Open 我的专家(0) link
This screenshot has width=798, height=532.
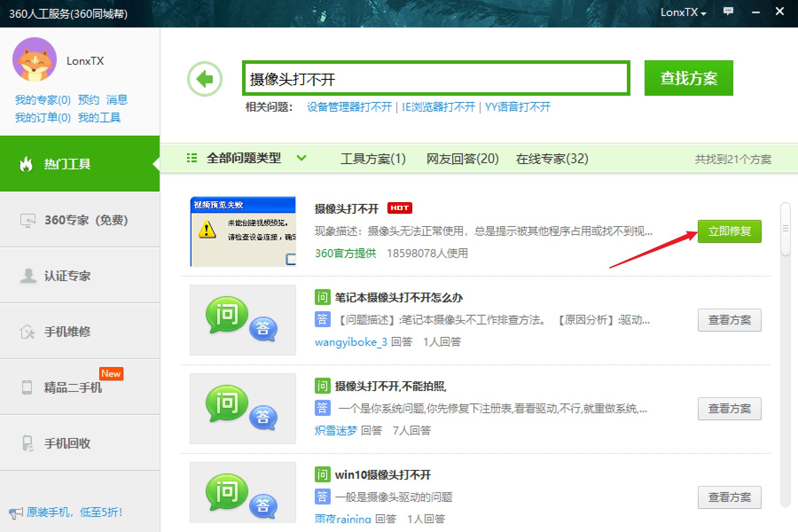(x=43, y=100)
